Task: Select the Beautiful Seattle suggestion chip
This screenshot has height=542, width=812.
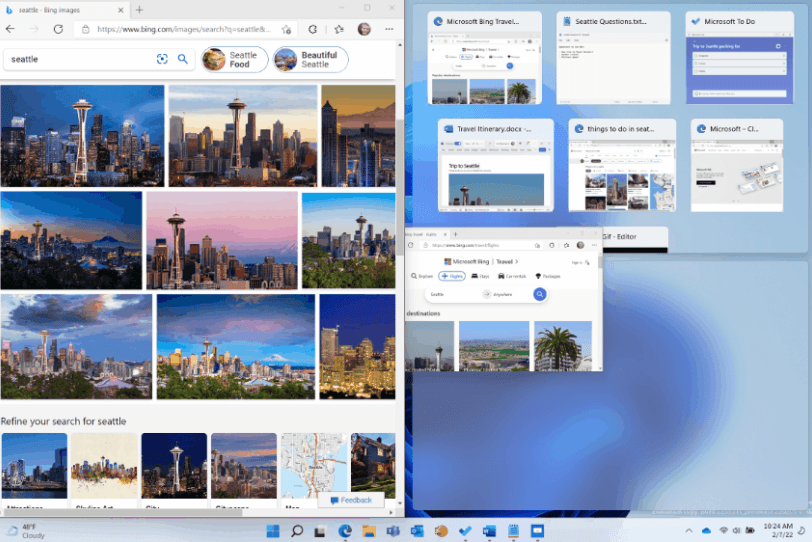Action: (310, 60)
